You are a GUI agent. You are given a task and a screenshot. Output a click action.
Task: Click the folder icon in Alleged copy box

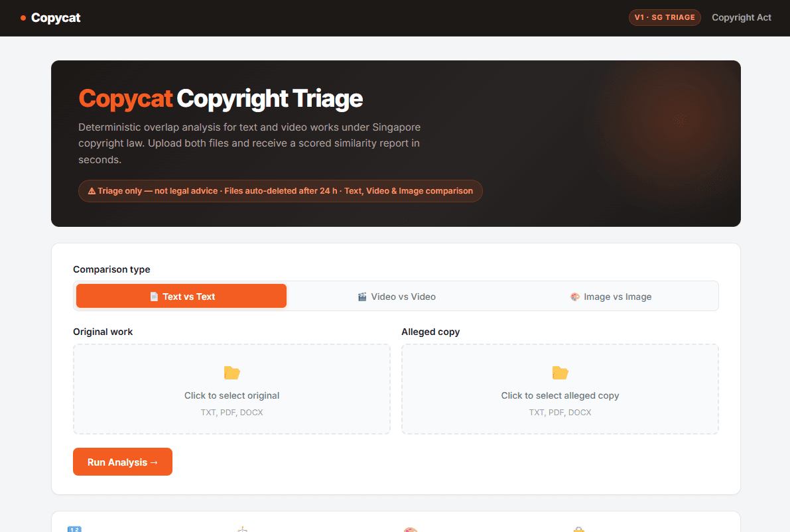(560, 373)
